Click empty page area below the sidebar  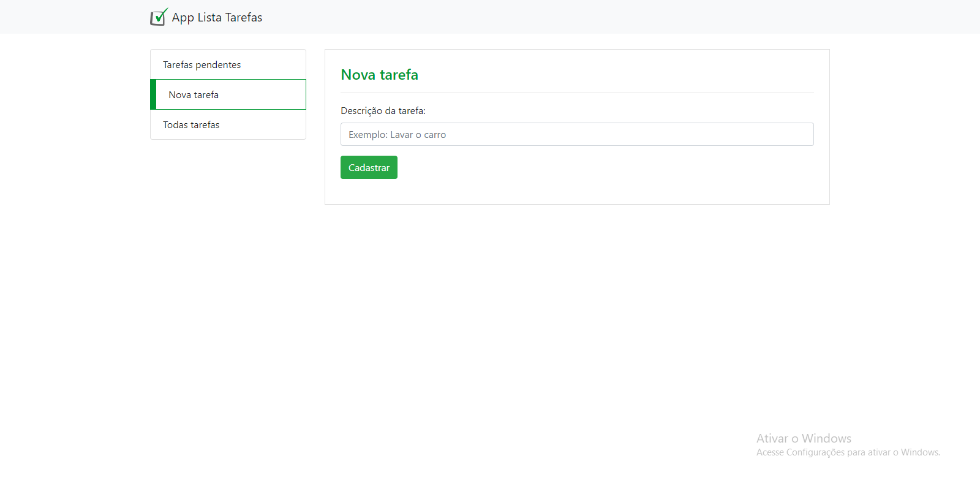(x=228, y=245)
